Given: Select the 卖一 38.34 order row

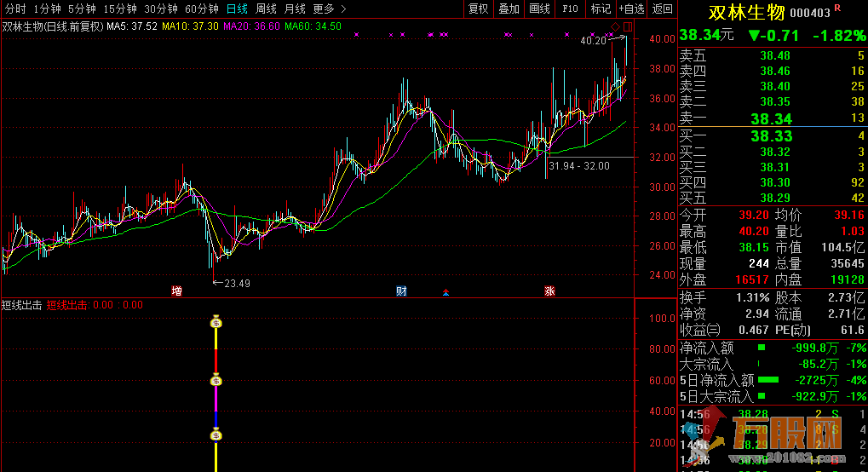Looking at the screenshot, I should click(x=773, y=118).
